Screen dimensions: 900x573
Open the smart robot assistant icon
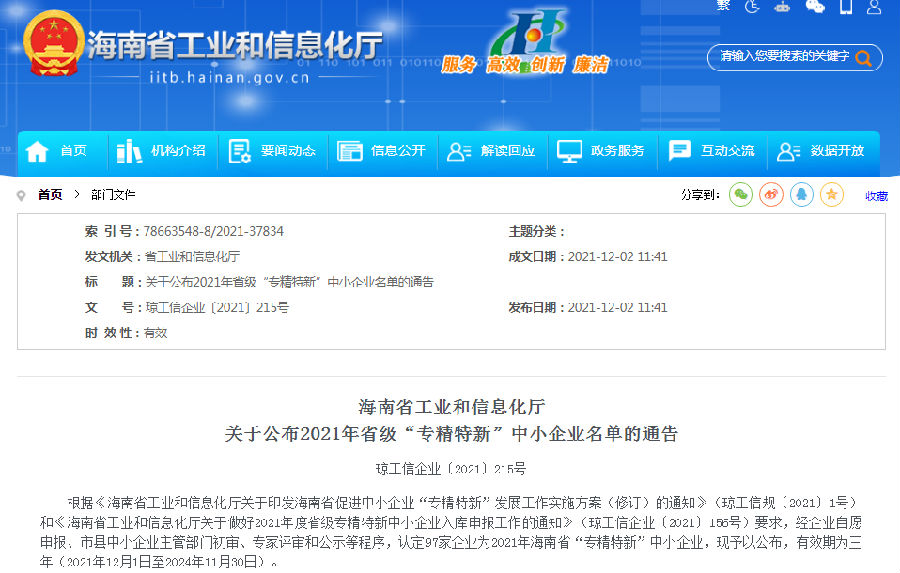[x=783, y=6]
